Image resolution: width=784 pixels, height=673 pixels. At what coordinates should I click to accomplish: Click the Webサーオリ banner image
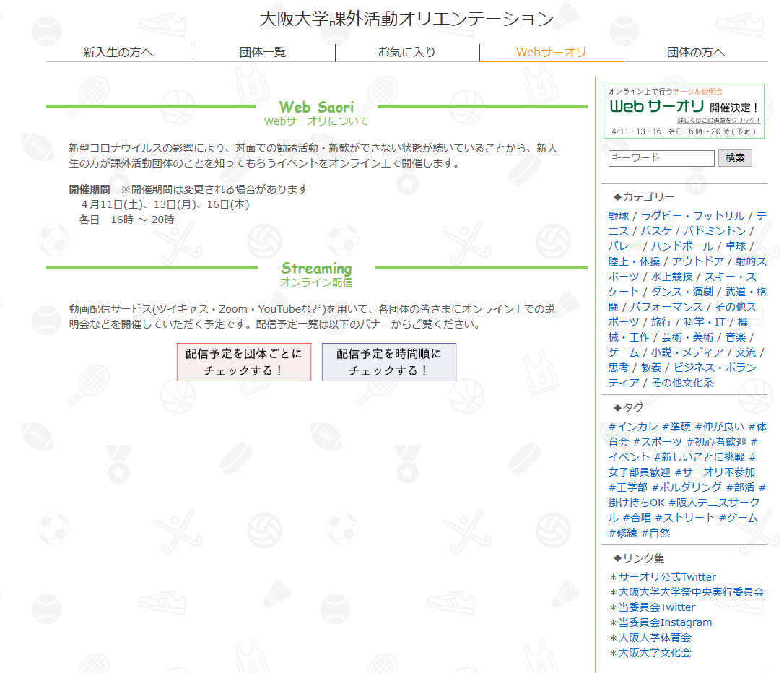[684, 110]
